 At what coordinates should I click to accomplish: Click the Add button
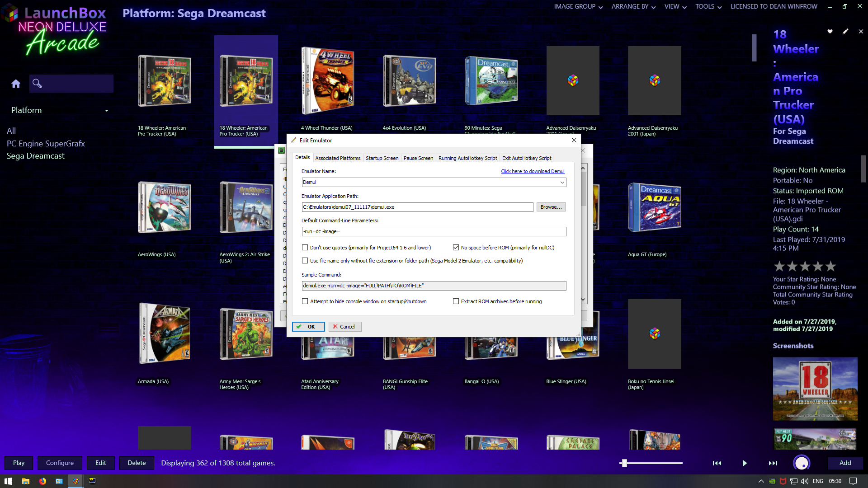coord(845,463)
